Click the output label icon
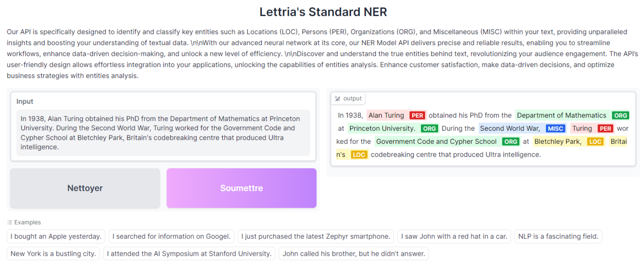The width and height of the screenshot is (644, 264). [x=337, y=99]
